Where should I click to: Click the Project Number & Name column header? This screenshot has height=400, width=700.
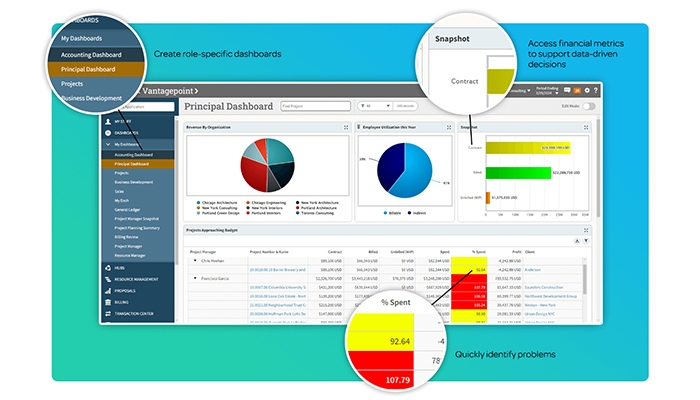[269, 252]
